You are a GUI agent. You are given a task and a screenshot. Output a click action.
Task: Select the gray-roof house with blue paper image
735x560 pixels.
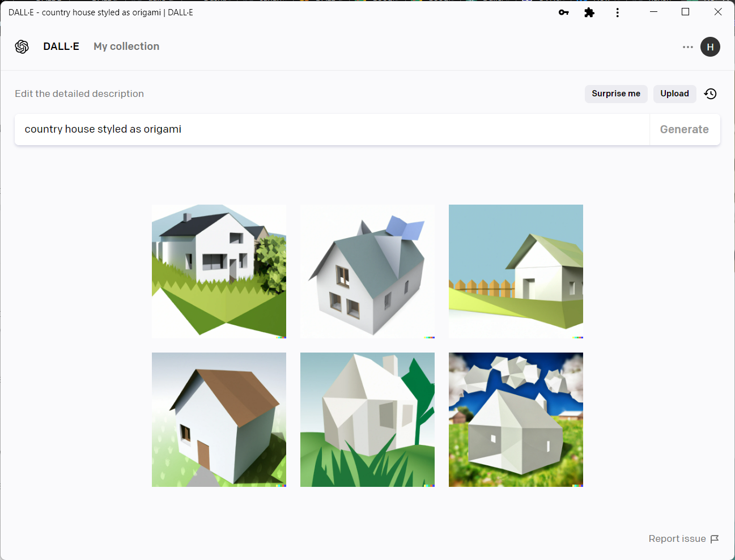pos(367,271)
